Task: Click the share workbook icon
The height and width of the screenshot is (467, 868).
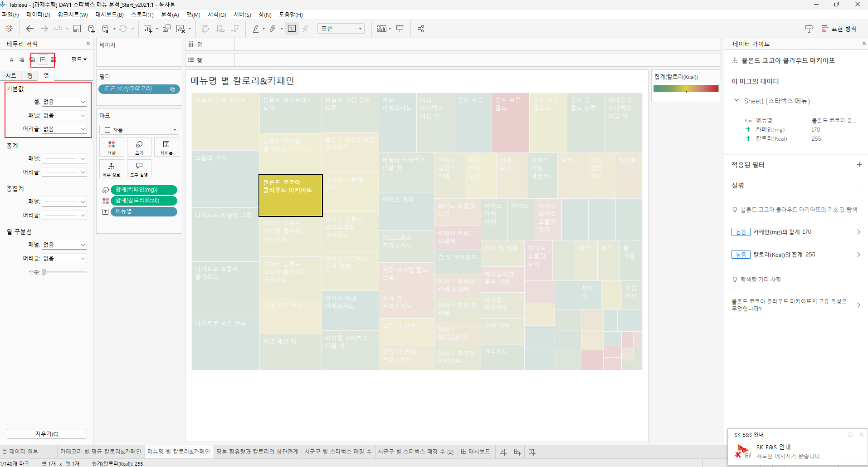Action: click(x=421, y=29)
